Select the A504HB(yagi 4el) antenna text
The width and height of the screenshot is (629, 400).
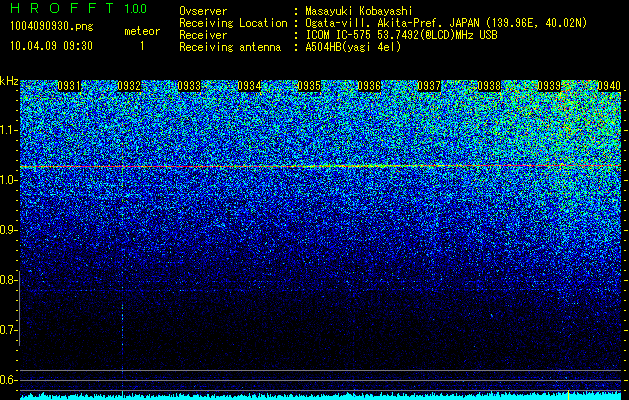pyautogui.click(x=353, y=47)
